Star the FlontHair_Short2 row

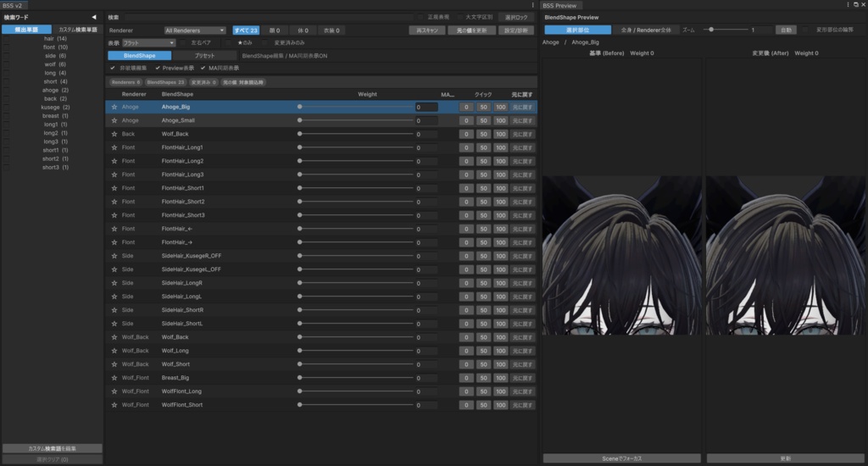pos(114,202)
